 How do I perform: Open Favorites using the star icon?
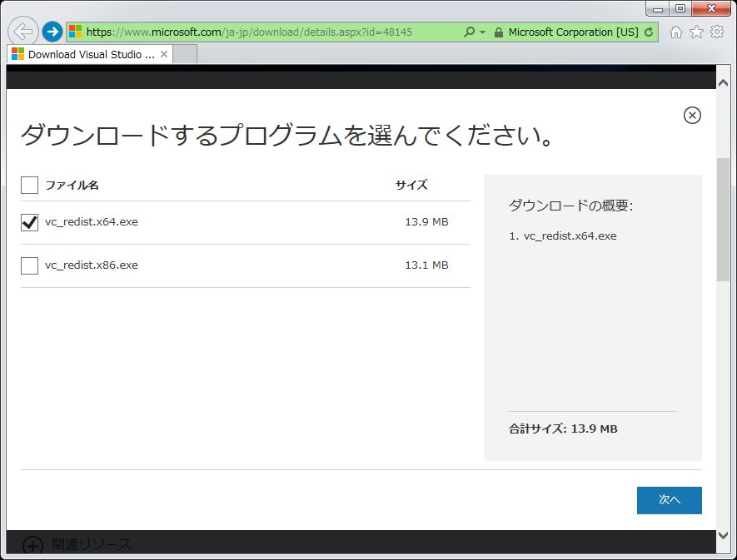pos(696,32)
